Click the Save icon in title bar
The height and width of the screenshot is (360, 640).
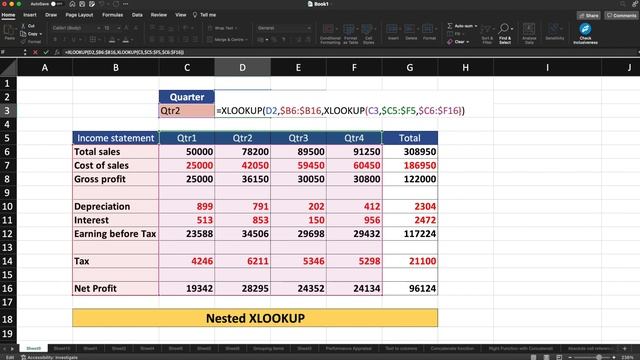click(82, 4)
